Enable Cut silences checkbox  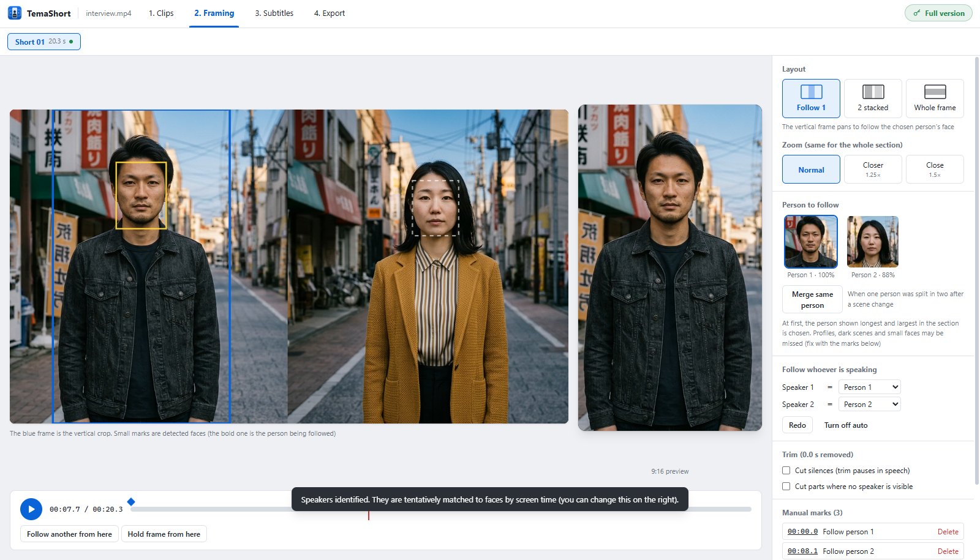coord(786,471)
